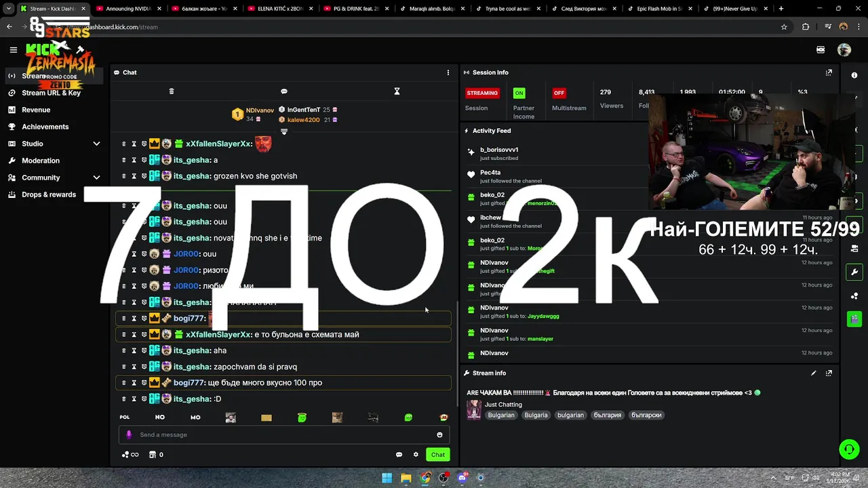Select chat bubble tab in chat panel
This screenshot has width=868, height=488.
(x=284, y=91)
